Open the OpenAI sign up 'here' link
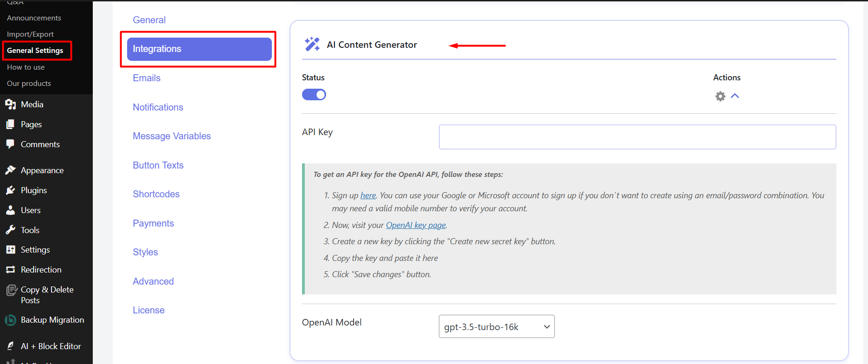 [368, 195]
